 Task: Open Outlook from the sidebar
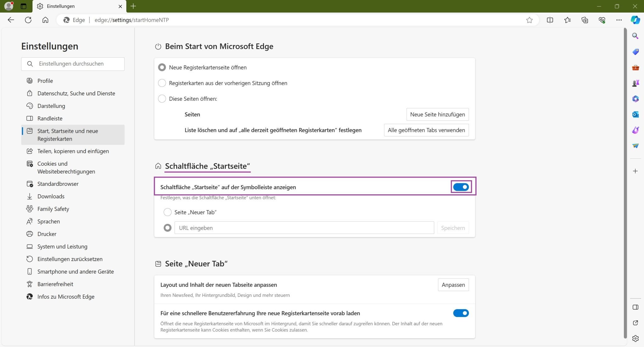coord(635,114)
